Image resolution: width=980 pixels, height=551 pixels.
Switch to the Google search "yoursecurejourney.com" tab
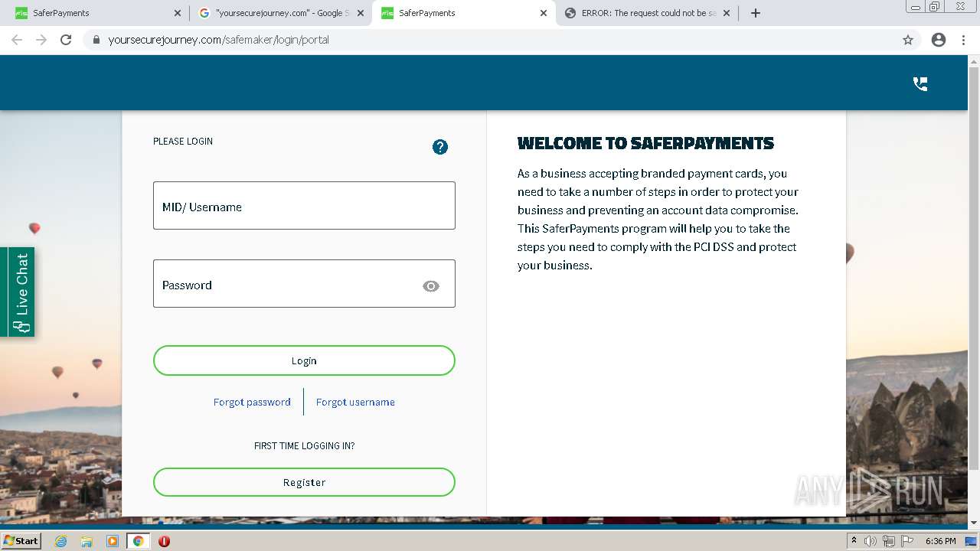pyautogui.click(x=282, y=13)
